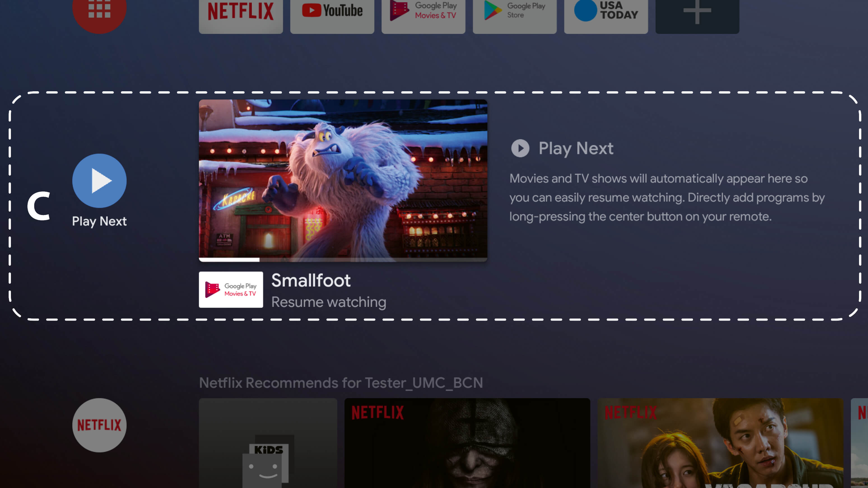Click the Resume watching label
Image resolution: width=868 pixels, height=488 pixels.
(329, 302)
